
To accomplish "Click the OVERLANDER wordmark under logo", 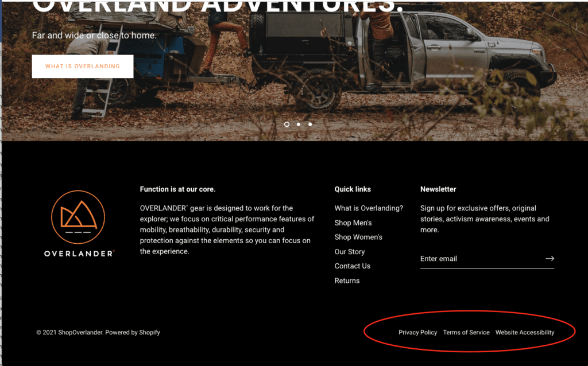I will pyautogui.click(x=79, y=254).
